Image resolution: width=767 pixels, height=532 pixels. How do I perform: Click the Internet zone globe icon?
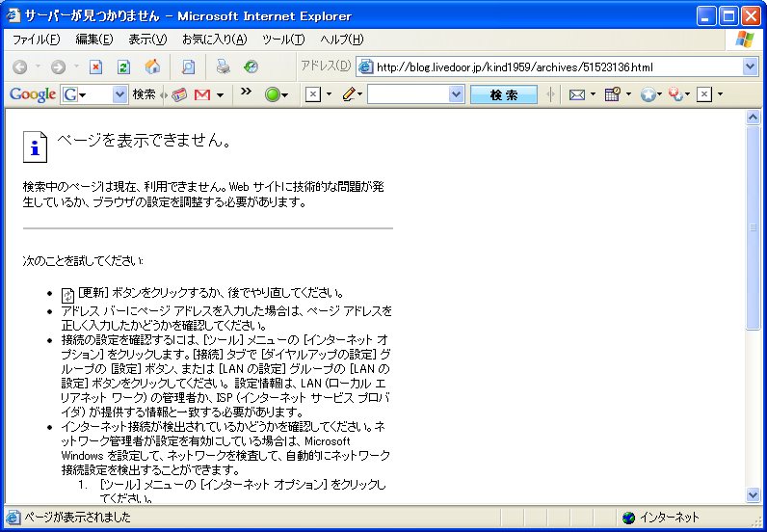pos(628,518)
